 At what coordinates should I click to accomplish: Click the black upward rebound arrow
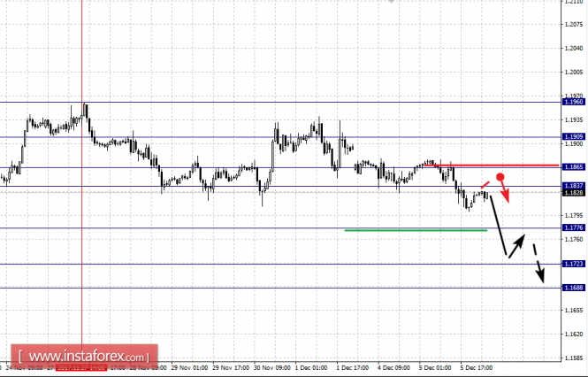[516, 244]
